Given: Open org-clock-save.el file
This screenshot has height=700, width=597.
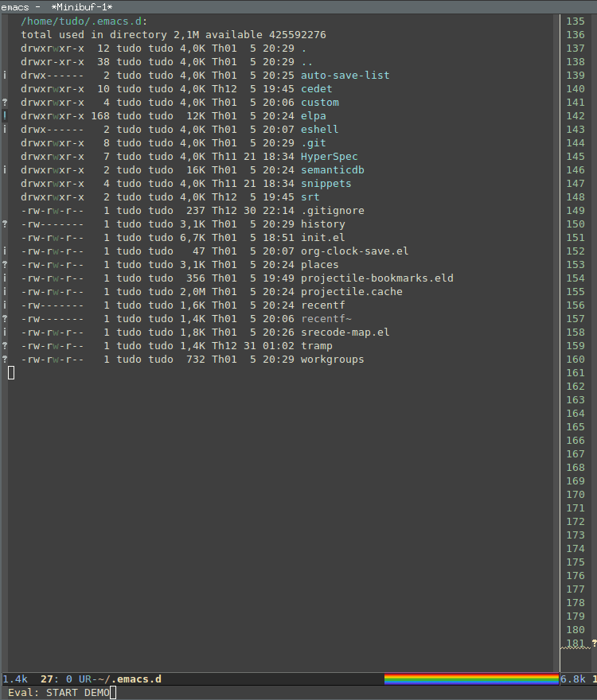Looking at the screenshot, I should [x=354, y=251].
